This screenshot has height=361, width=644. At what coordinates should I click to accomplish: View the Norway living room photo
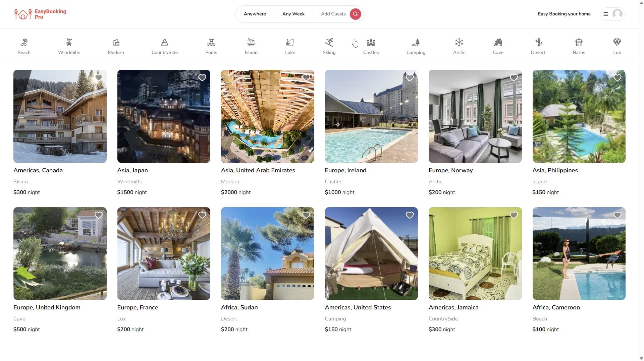[475, 116]
